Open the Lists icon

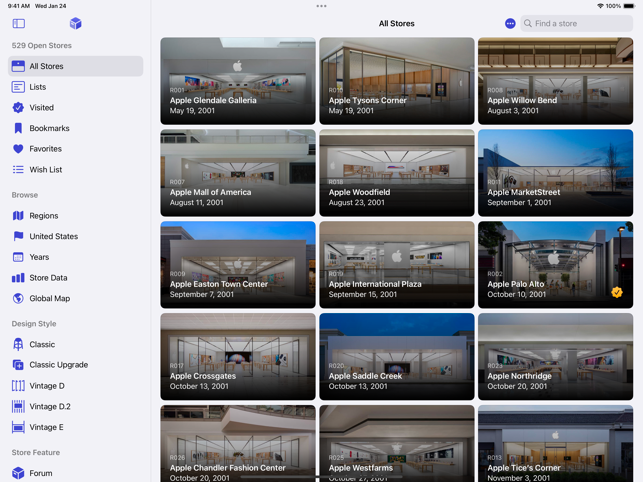18,87
